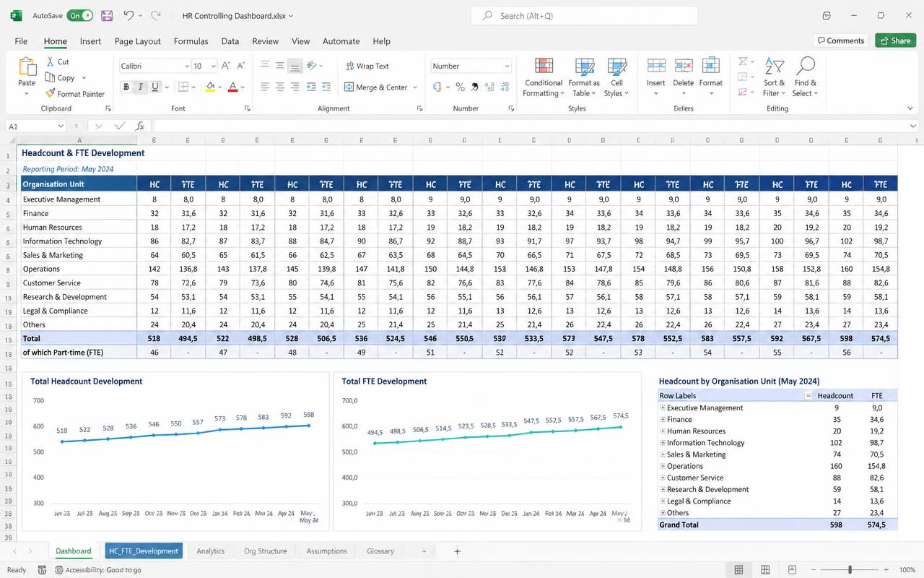Toggle Align Left for cell text
The width and height of the screenshot is (924, 578).
coord(264,87)
